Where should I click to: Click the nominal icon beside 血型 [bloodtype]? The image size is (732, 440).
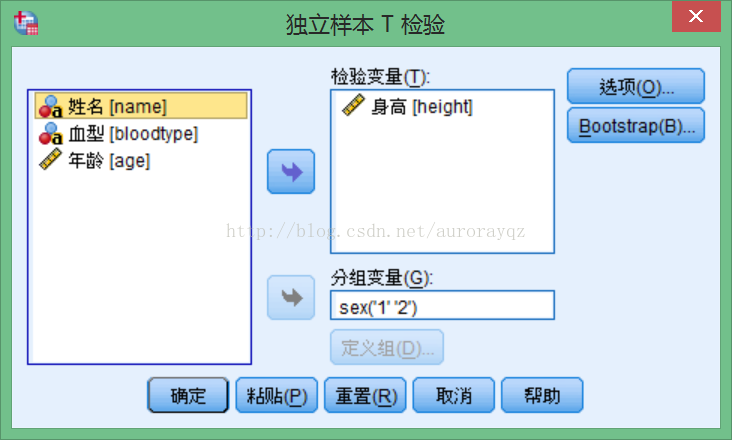[50, 134]
